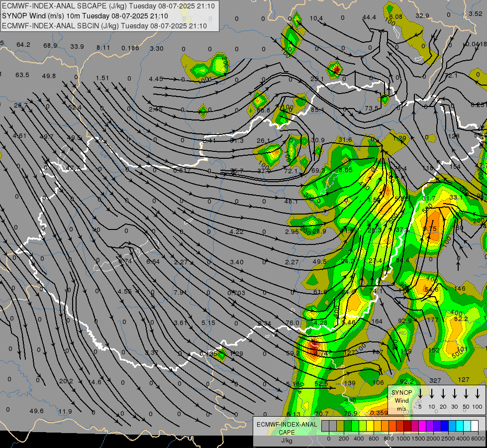
Task: Click the map value 11.9
Action: click(65, 411)
